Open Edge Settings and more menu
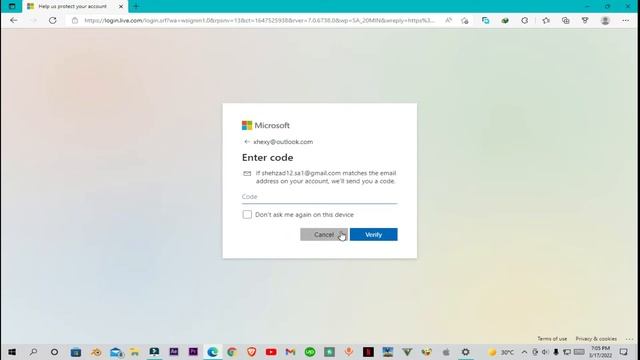This screenshot has width=640, height=360. [625, 20]
